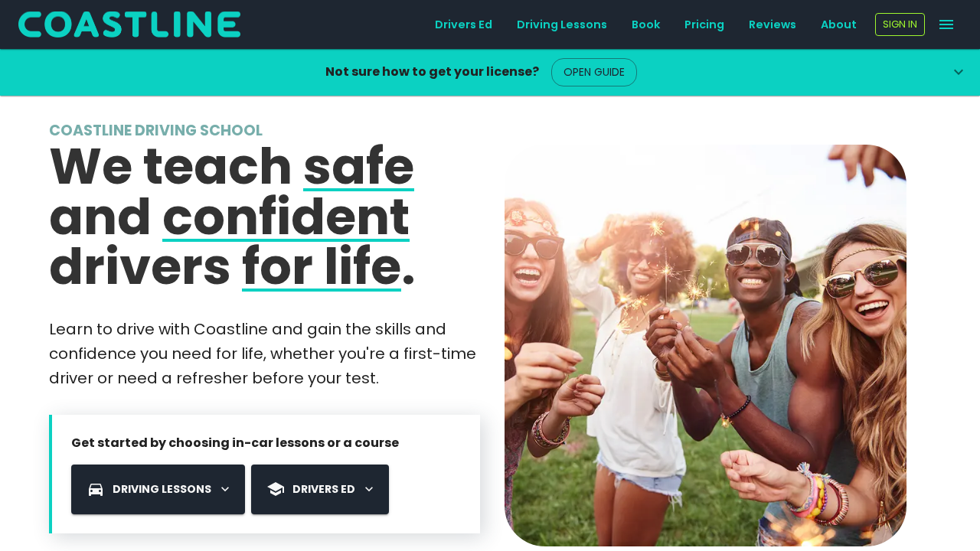
Task: Click the Drivers Ed course button
Action: pos(320,489)
